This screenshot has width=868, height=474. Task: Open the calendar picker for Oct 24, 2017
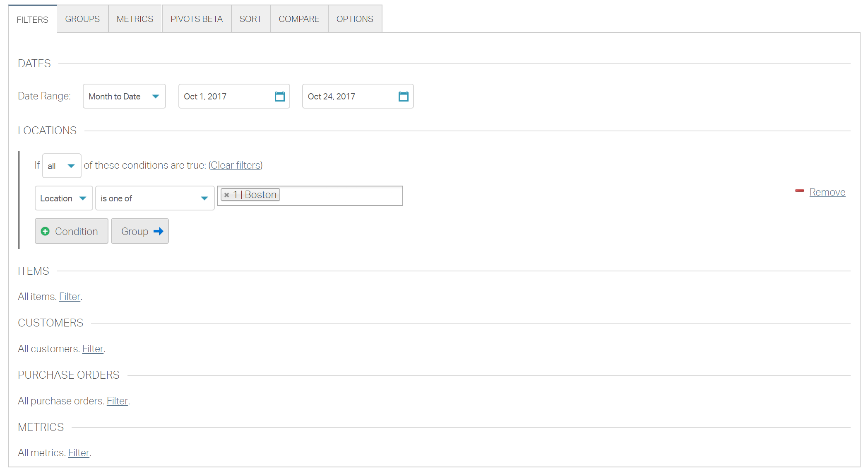click(403, 96)
